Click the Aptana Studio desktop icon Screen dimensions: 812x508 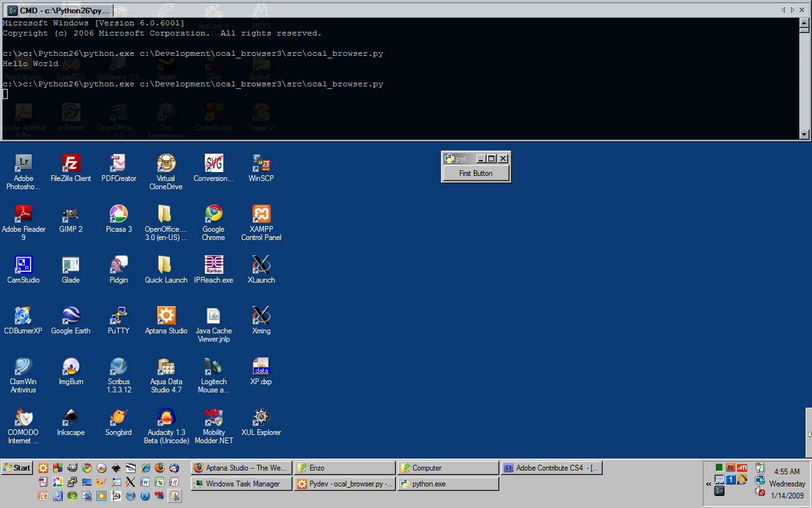pyautogui.click(x=166, y=321)
